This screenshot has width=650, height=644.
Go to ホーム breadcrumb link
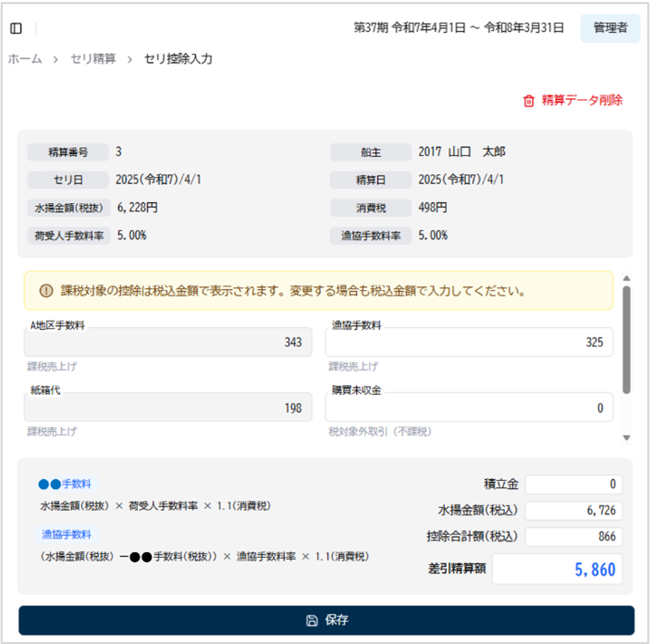[25, 59]
